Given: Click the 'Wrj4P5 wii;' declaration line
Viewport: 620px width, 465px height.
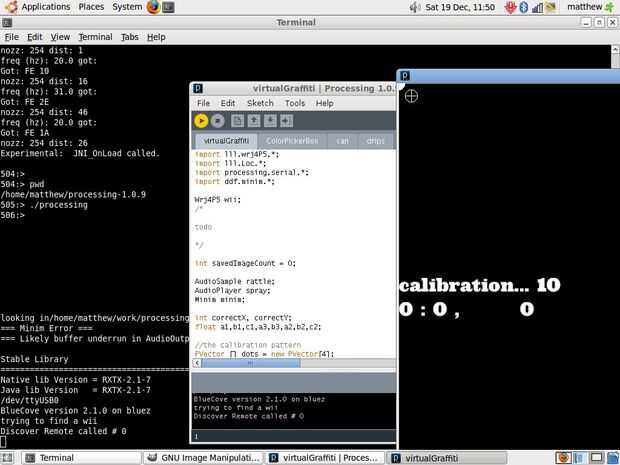Looking at the screenshot, I should coord(217,200).
